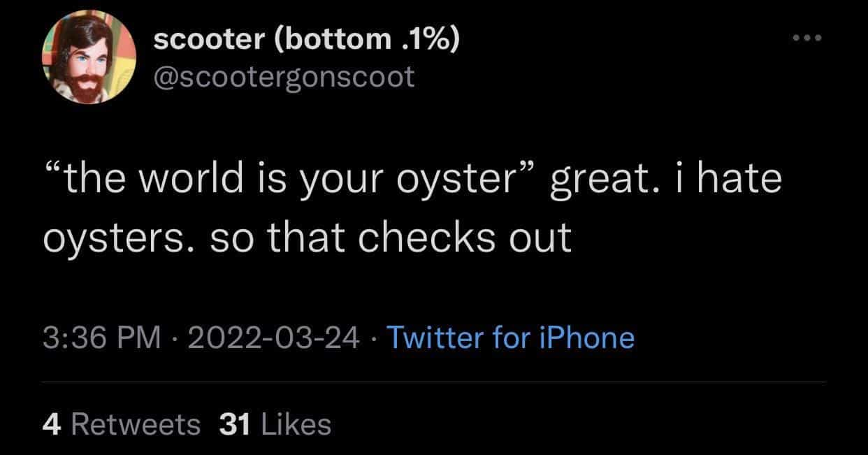
Task: Open the Twitter for iPhone source link
Action: 510,338
